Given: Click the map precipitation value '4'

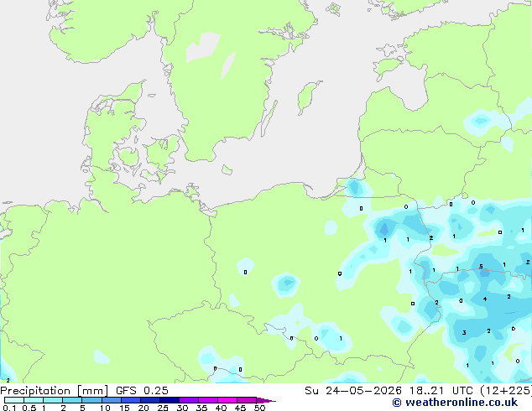Looking at the screenshot, I should pos(485,299).
